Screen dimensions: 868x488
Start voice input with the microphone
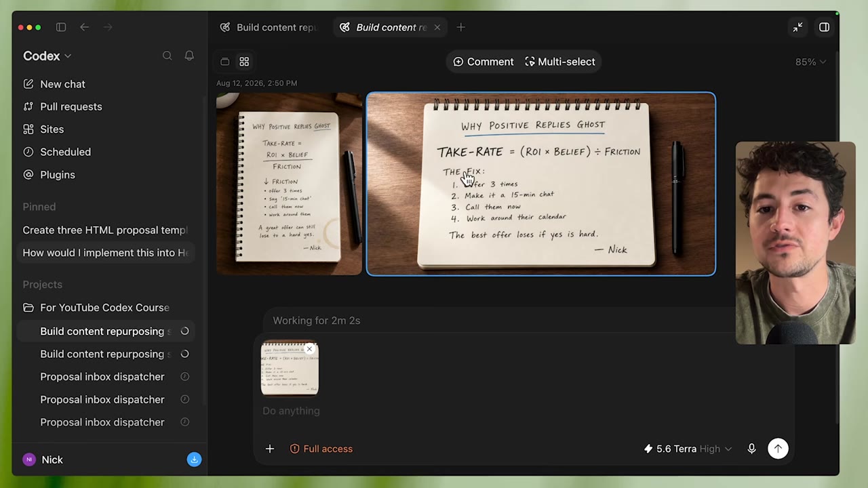click(x=751, y=449)
